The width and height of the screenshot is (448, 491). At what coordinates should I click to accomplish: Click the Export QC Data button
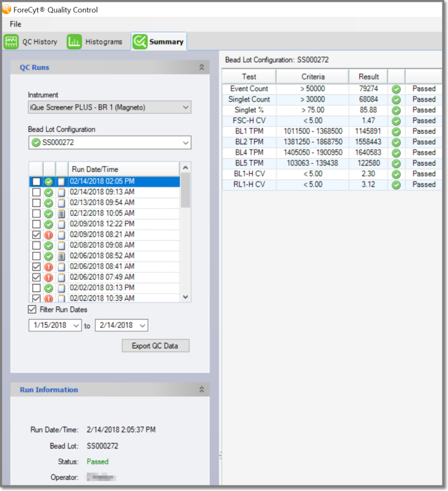(155, 346)
